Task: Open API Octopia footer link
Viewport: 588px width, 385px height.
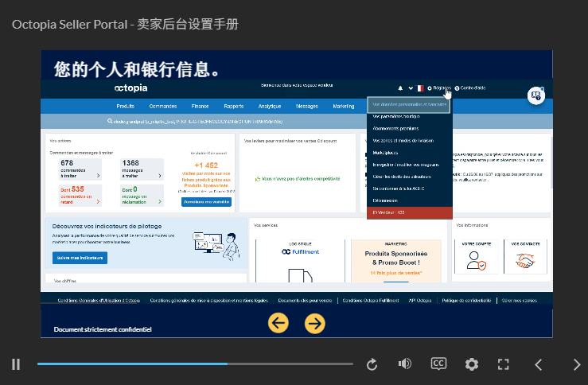Action: [420, 301]
